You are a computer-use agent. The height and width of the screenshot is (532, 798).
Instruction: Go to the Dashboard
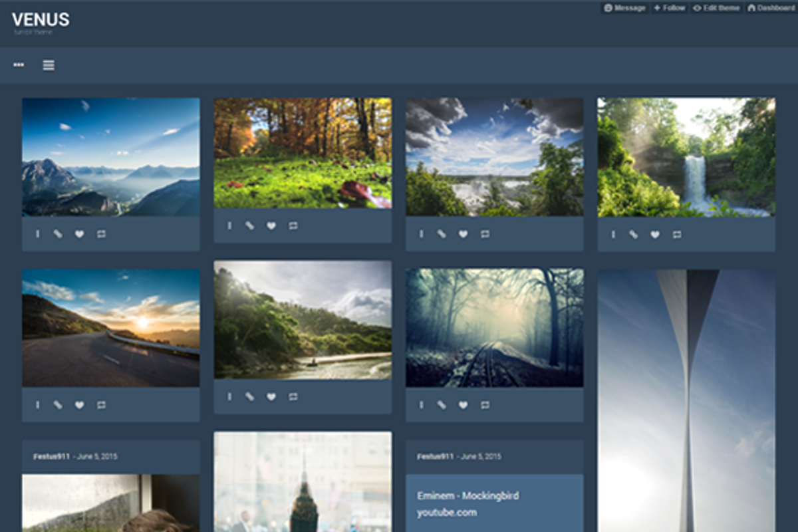(771, 8)
